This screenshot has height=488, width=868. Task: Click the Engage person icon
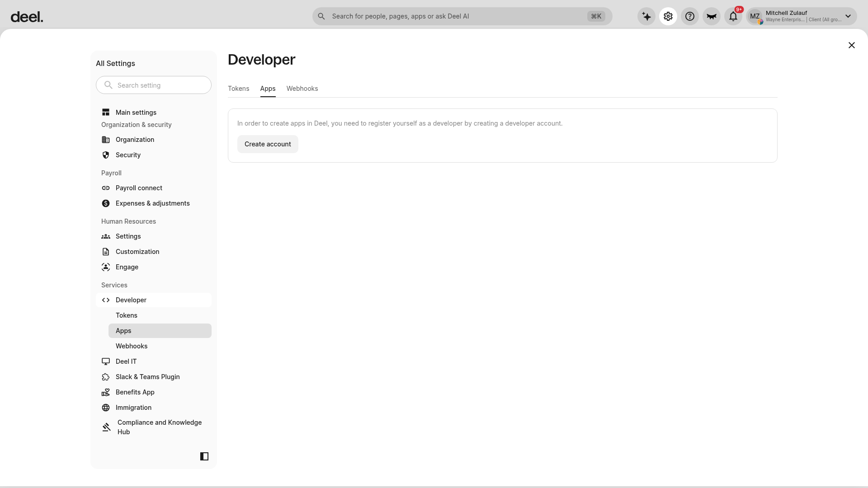click(106, 267)
